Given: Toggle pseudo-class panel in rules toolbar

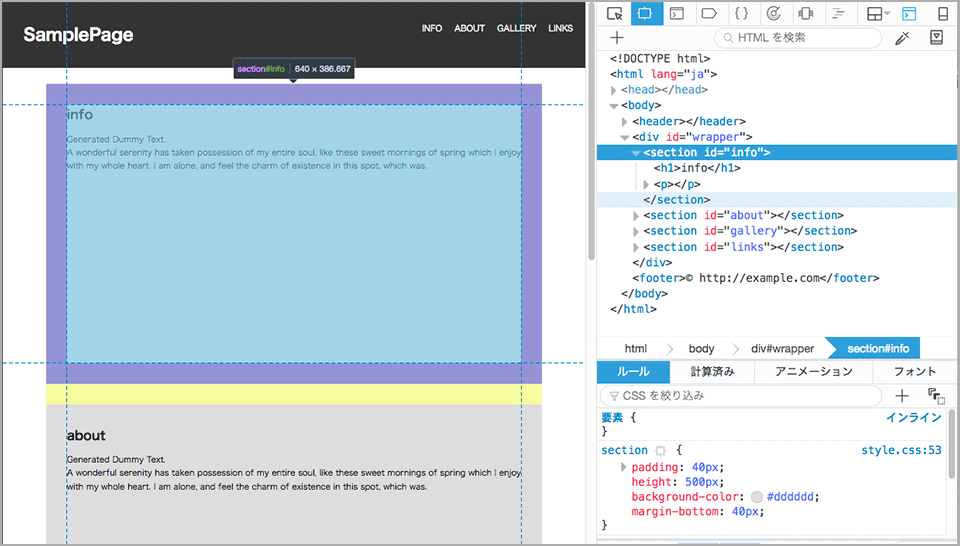Looking at the screenshot, I should coord(936,396).
